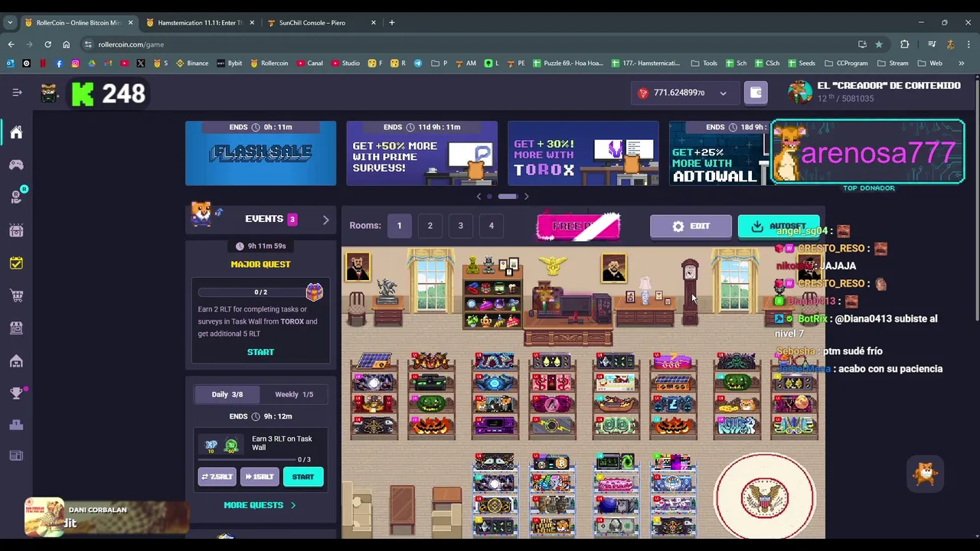The width and height of the screenshot is (980, 551).
Task: Open the treasure chest icon in the sidebar
Action: click(x=16, y=230)
